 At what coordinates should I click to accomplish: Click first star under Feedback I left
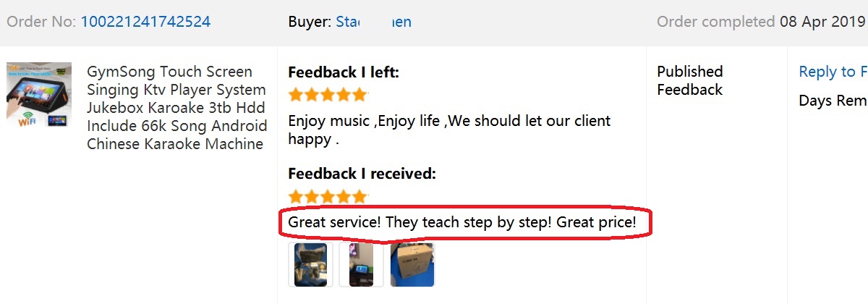tap(296, 95)
